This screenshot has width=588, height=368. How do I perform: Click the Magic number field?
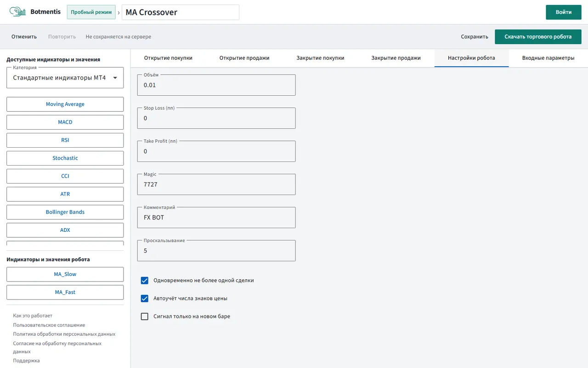click(216, 184)
